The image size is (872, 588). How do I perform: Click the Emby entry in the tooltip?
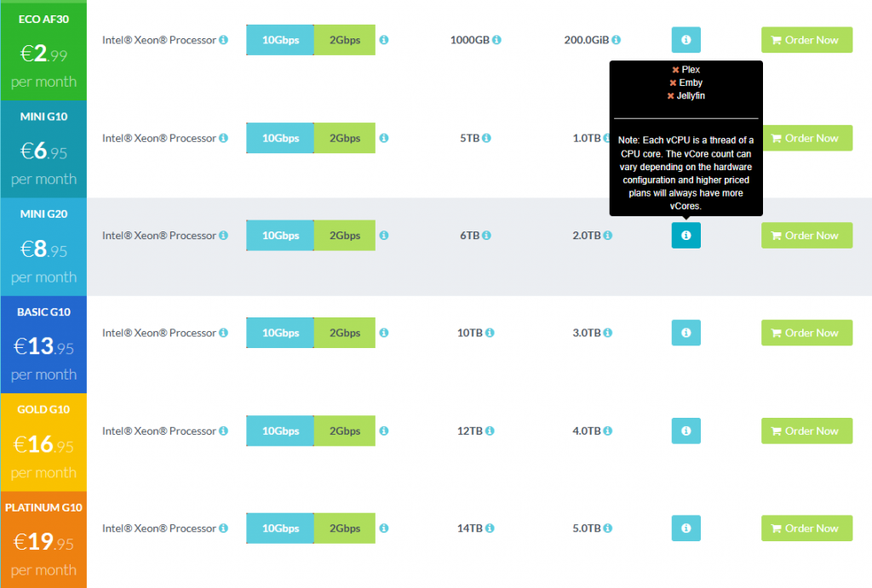pyautogui.click(x=686, y=83)
